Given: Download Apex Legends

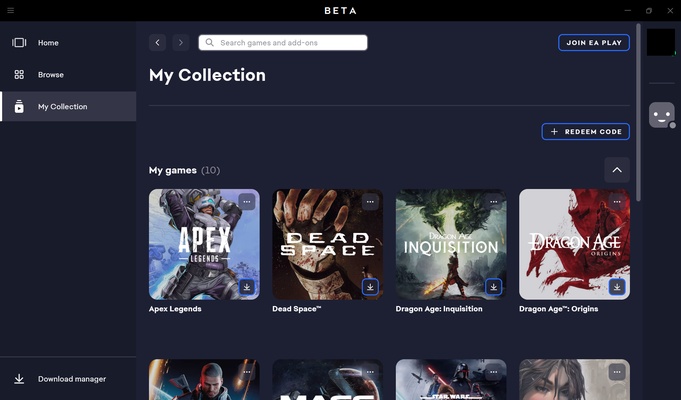Looking at the screenshot, I should tap(247, 287).
